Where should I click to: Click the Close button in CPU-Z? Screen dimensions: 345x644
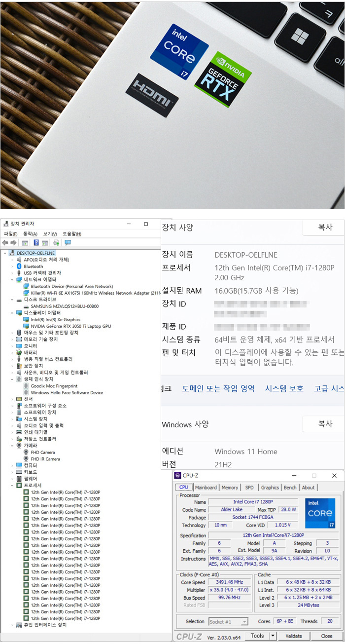point(326,636)
